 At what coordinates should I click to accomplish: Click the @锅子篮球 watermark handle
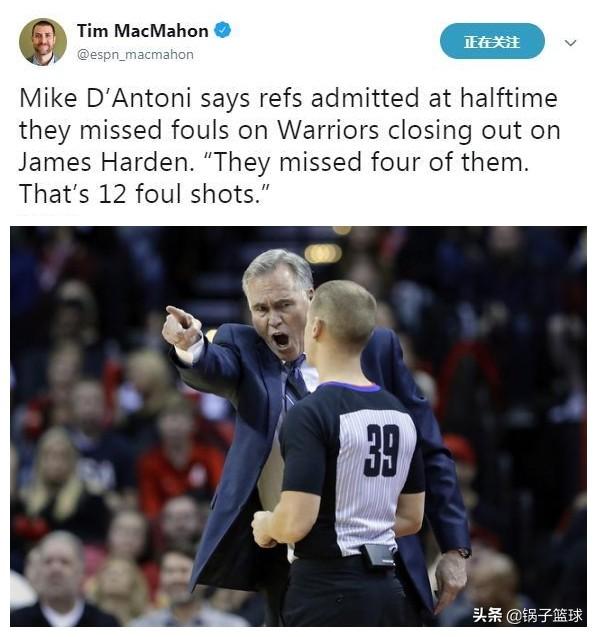point(545,615)
